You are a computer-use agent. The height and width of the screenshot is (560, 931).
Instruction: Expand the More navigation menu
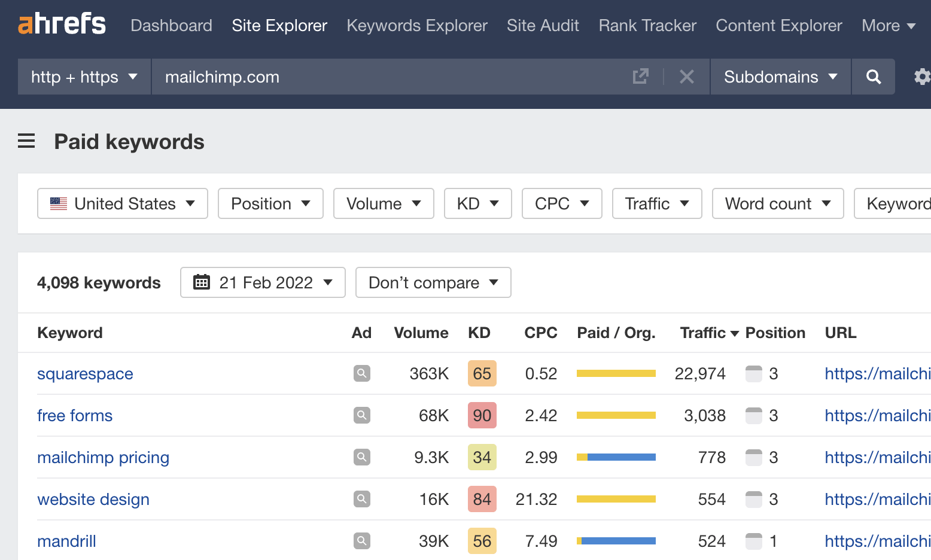[889, 25]
